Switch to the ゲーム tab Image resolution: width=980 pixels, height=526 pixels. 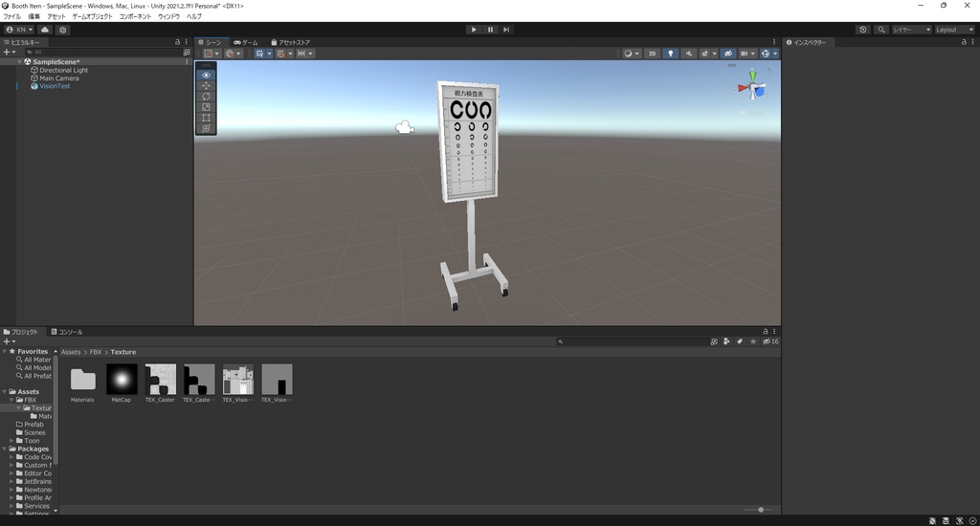pos(246,42)
